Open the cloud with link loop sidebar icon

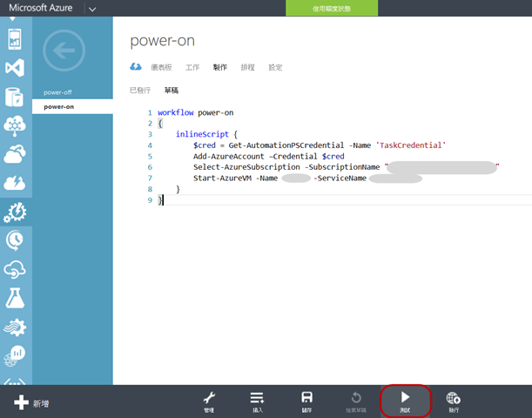[15, 270]
